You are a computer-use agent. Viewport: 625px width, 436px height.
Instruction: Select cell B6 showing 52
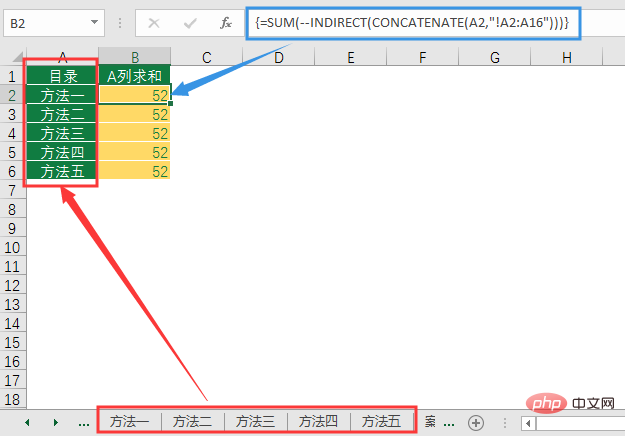click(134, 171)
